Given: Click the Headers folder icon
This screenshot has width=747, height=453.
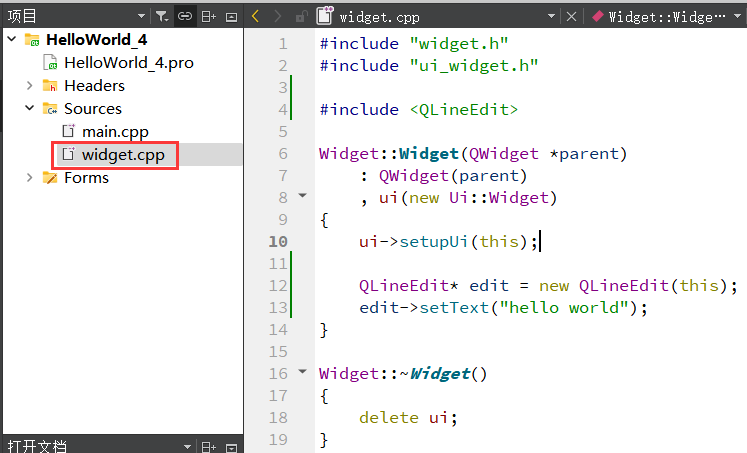Looking at the screenshot, I should 50,85.
